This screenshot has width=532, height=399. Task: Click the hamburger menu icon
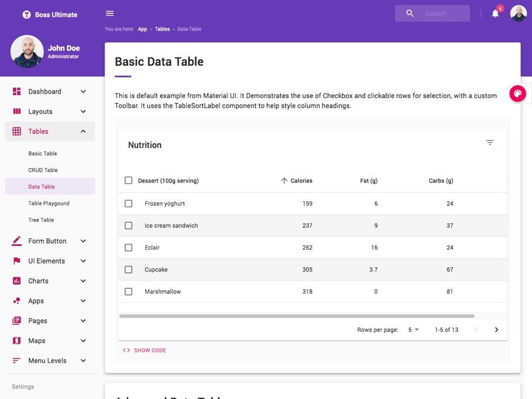click(109, 13)
